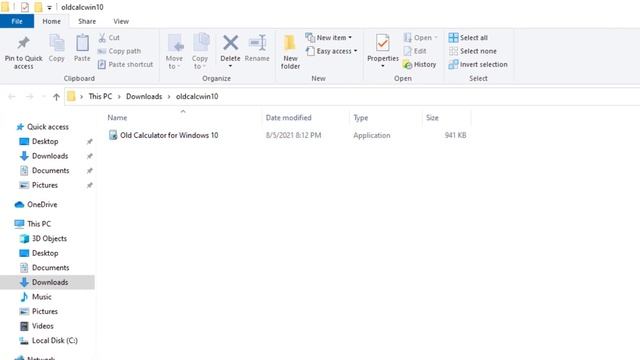Open Pictures under This PC
Screen dimensions: 640x360
pyautogui.click(x=45, y=311)
